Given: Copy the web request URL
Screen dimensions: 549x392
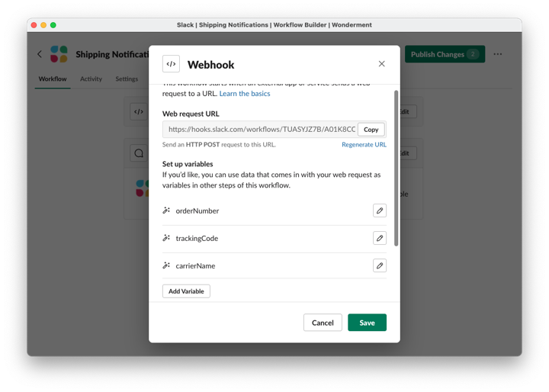Looking at the screenshot, I should pyautogui.click(x=371, y=130).
